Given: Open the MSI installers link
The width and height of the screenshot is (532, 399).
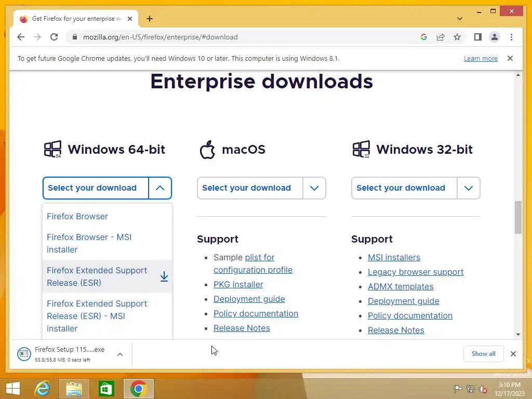Looking at the screenshot, I should click(394, 258).
